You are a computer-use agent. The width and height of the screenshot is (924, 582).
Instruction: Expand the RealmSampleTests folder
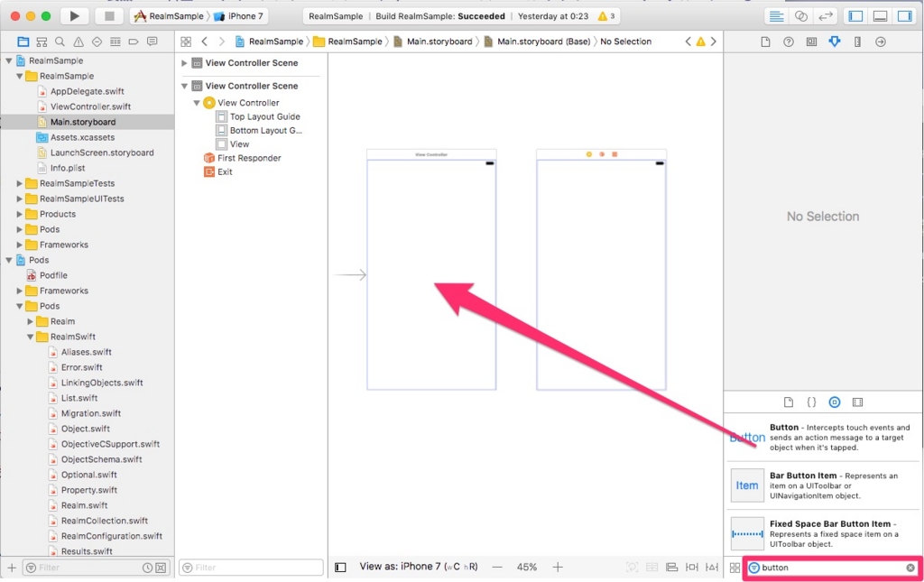click(20, 183)
